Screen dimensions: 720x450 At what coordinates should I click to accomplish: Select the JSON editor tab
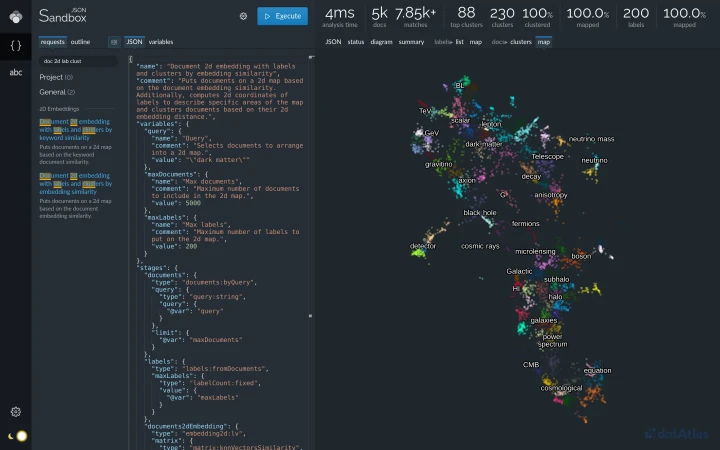tap(134, 42)
